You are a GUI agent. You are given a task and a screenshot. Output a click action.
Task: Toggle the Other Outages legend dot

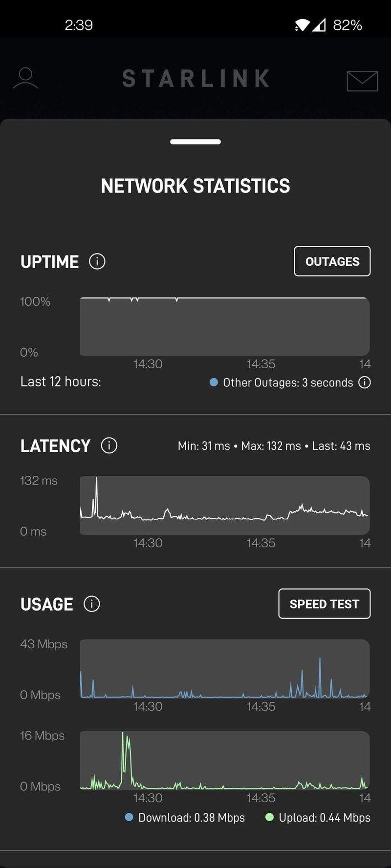(213, 382)
